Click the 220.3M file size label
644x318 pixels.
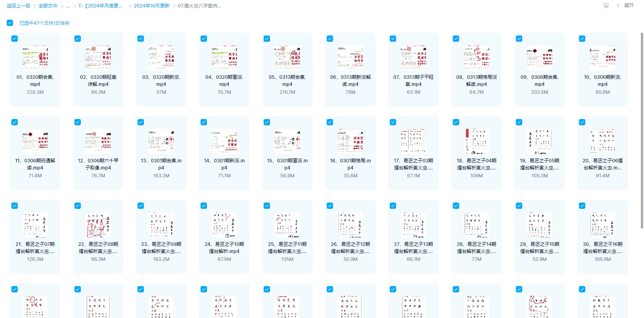(x=35, y=92)
